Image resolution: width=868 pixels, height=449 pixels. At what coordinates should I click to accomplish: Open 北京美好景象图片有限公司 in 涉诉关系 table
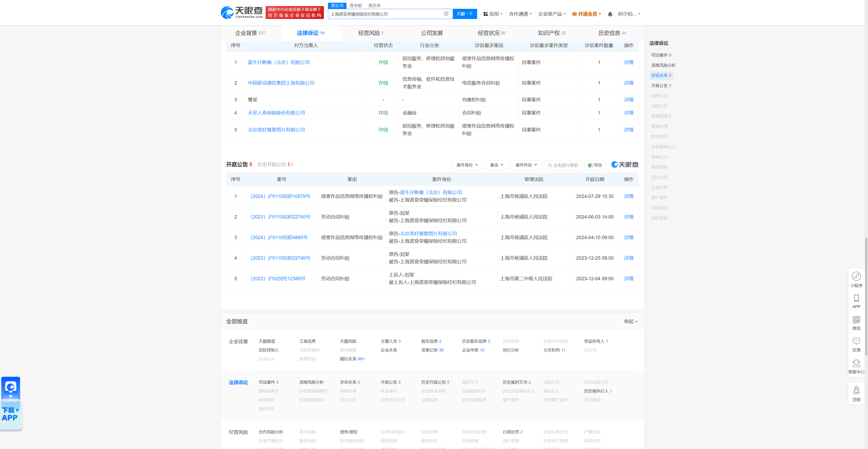tap(276, 130)
